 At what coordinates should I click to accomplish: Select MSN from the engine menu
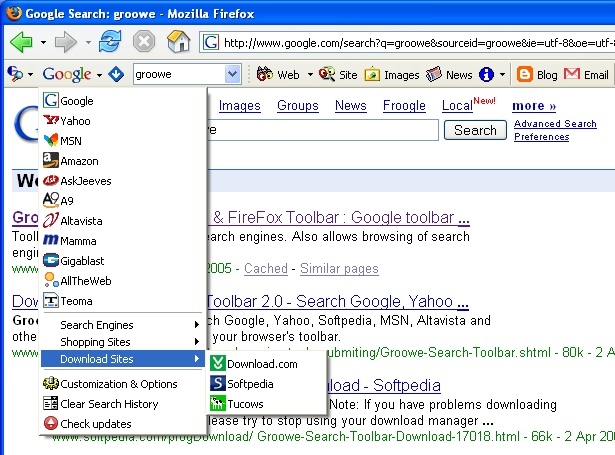coord(123,141)
